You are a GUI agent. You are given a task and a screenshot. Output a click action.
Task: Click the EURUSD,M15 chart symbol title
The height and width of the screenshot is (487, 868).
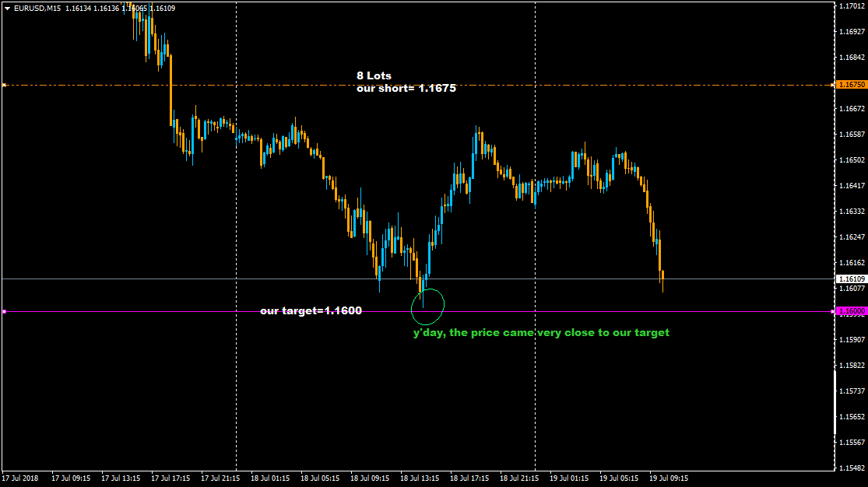point(37,9)
